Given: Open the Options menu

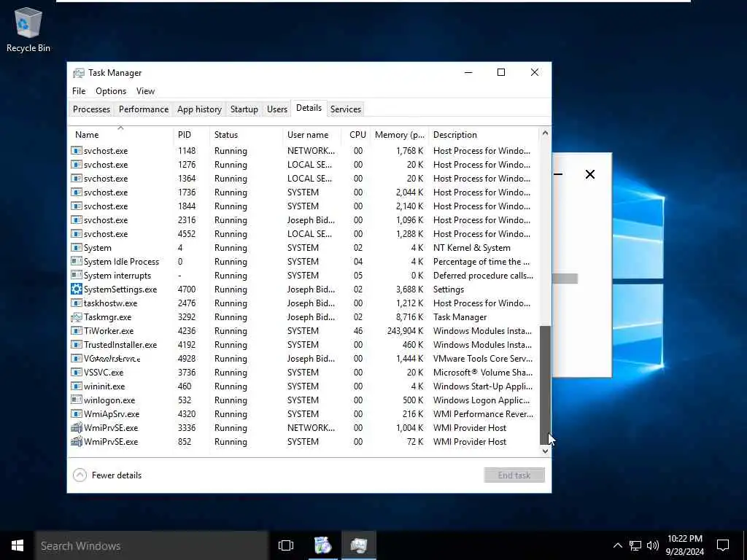Looking at the screenshot, I should coord(111,91).
